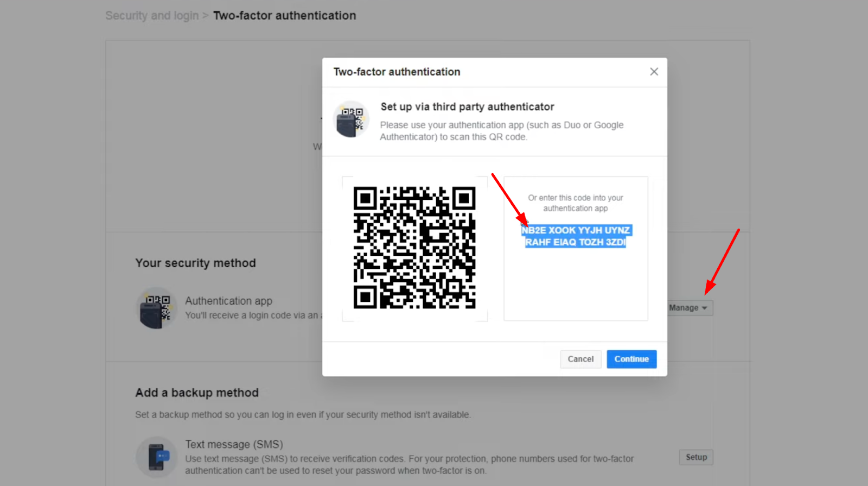The image size is (868, 486).
Task: Click 'Set up via third party authenticator' heading
Action: 467,107
